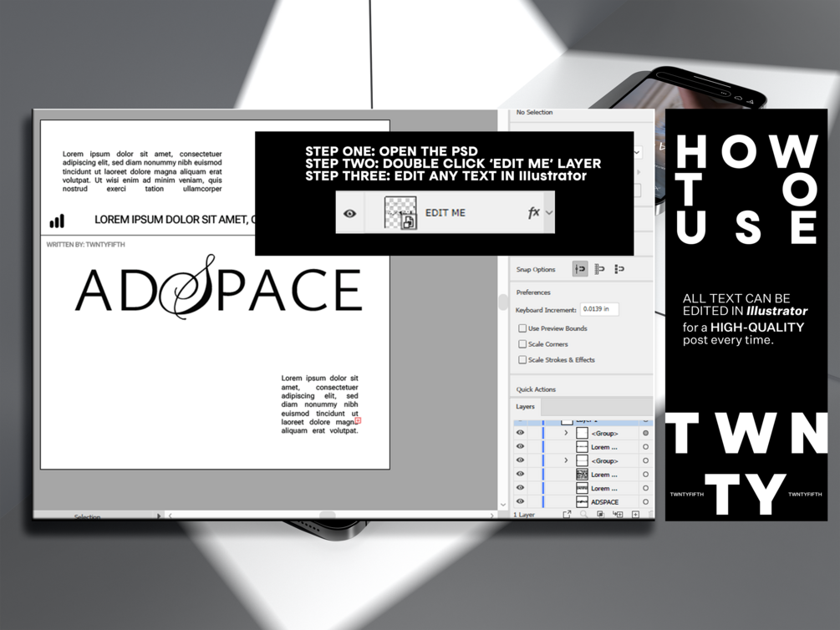Hide the Lorem row just above ADSPACE

[520, 487]
